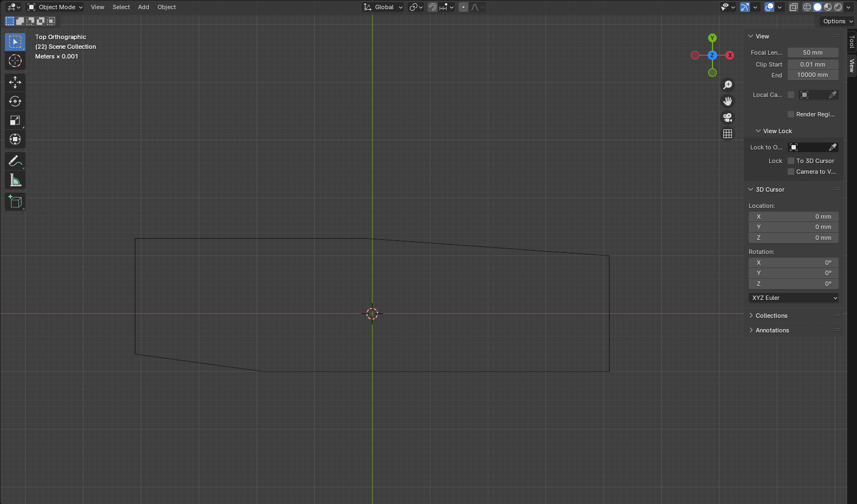Open the Add menu
This screenshot has width=857, height=504.
(143, 7)
